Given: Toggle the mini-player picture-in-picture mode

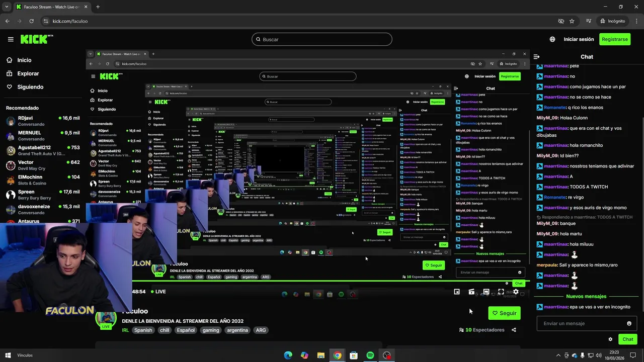Looking at the screenshot, I should [457, 292].
